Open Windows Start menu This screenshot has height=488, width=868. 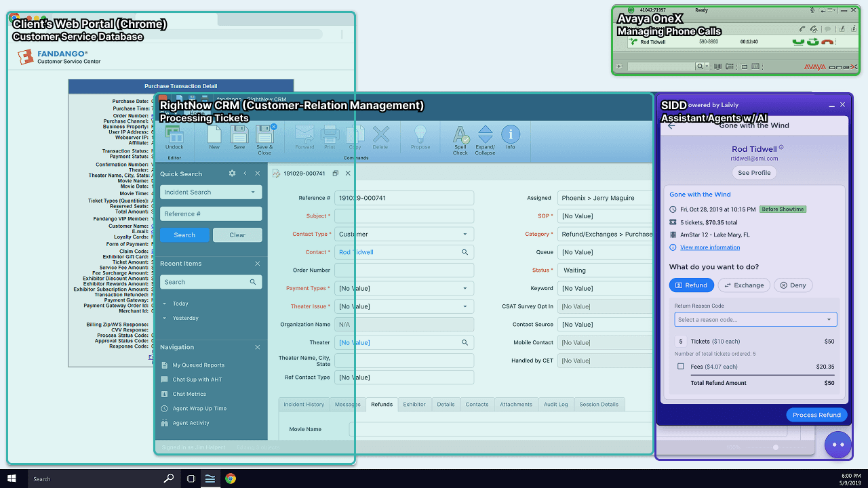click(12, 479)
